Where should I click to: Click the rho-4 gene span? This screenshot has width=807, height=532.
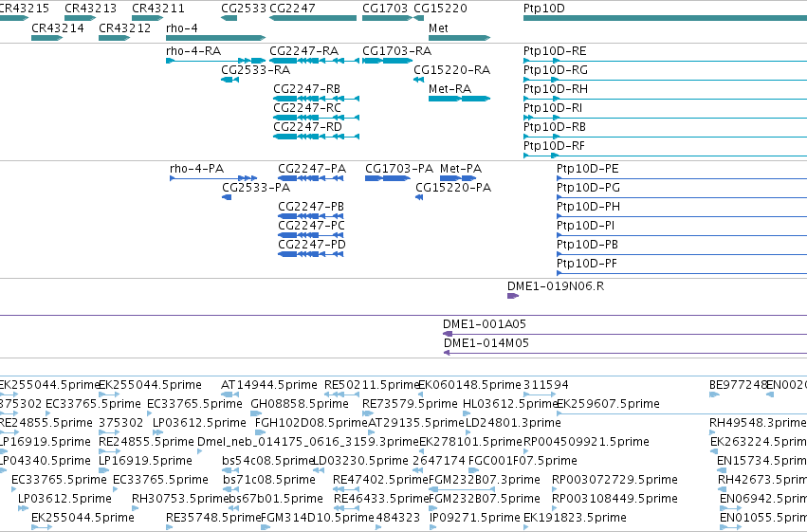215,38
